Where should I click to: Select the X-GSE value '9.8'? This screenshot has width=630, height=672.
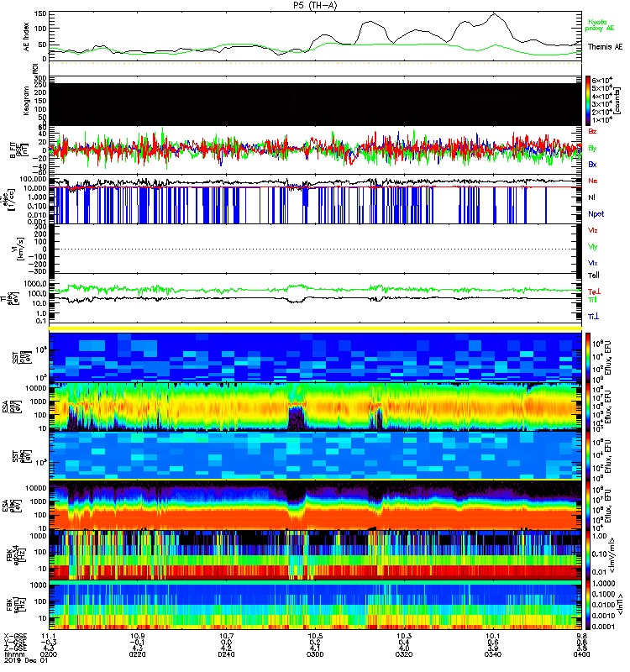581,636
